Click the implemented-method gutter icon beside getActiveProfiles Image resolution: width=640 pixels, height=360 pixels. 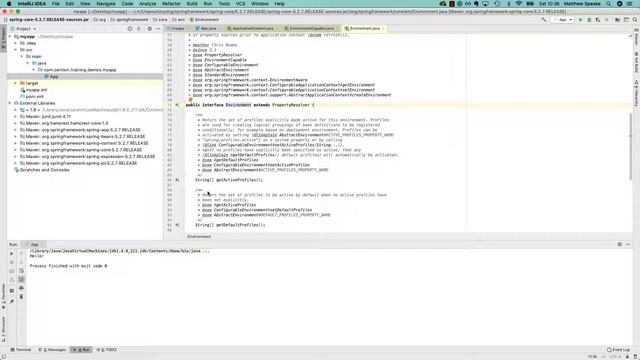click(177, 180)
